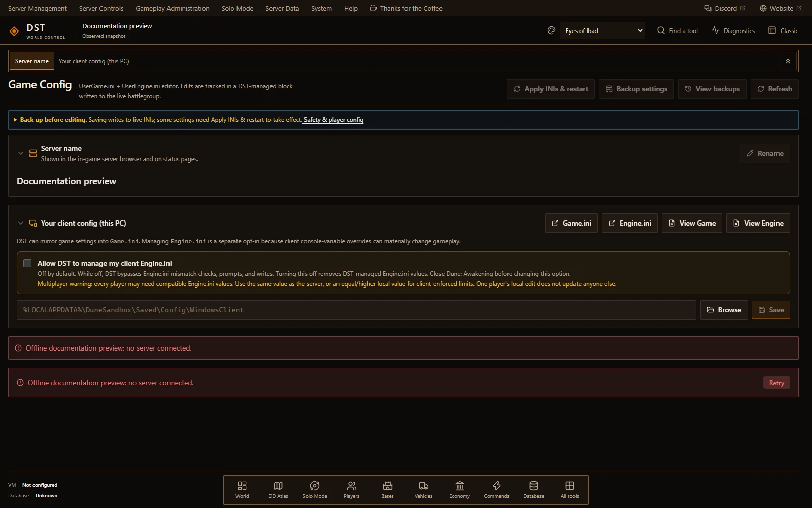Switch to Classic layout
Image resolution: width=812 pixels, height=508 pixels.
[x=783, y=30]
